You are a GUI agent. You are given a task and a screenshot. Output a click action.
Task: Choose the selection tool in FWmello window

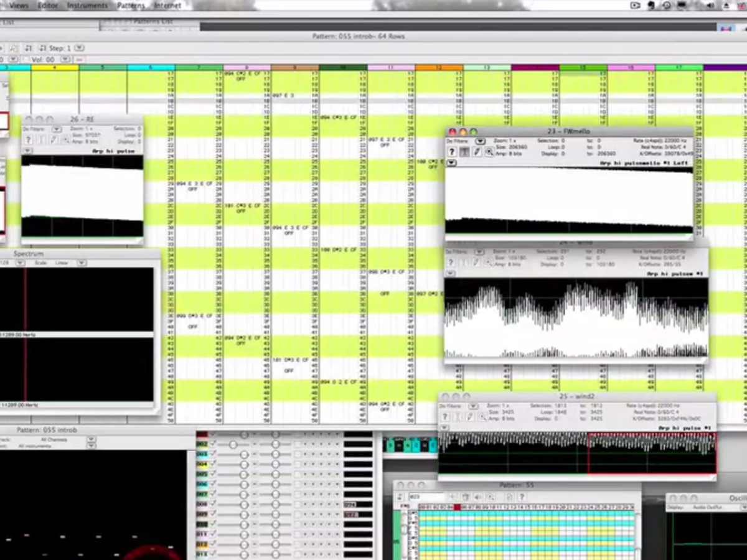click(464, 152)
